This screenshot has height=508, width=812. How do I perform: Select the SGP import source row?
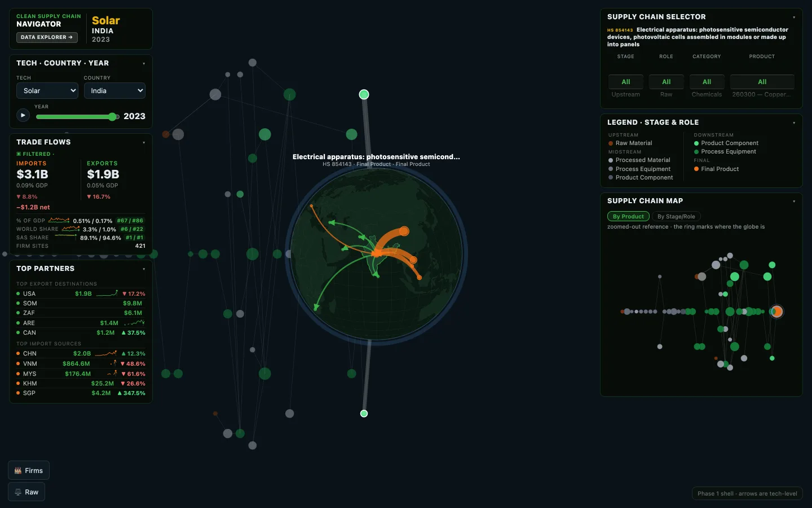pos(81,393)
